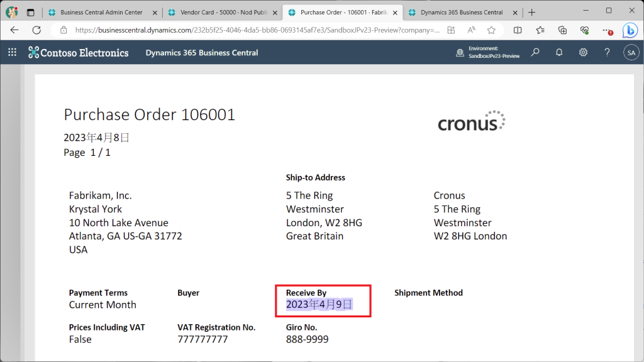
Task: Open the Help question mark
Action: 607,52
